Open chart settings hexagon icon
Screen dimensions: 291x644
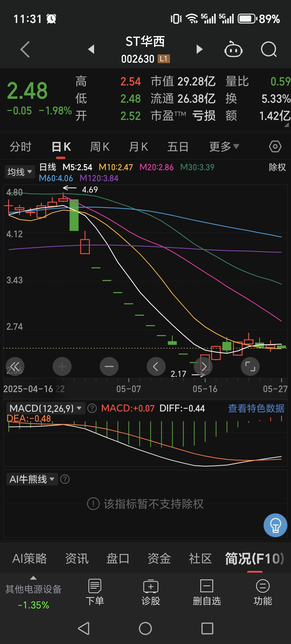275,146
